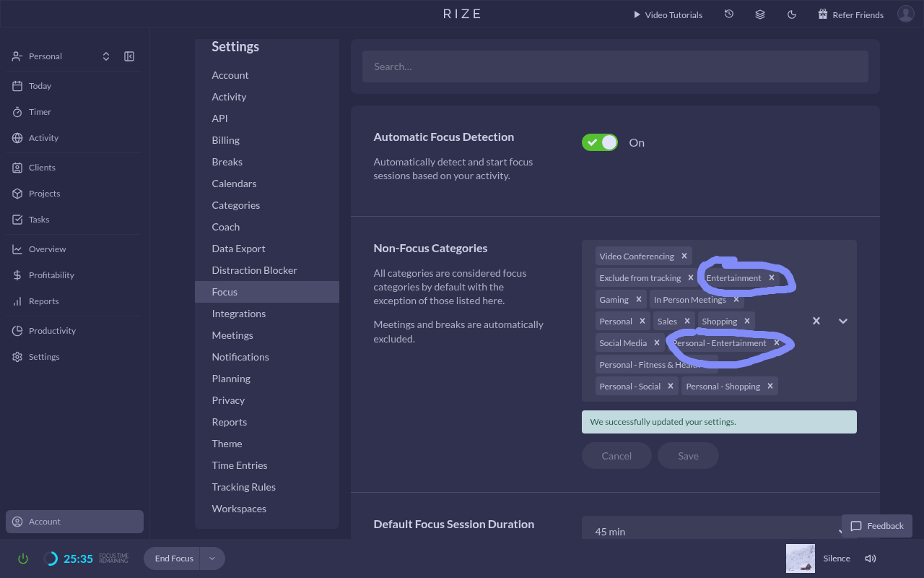
Task: Remove the Gaming category tag
Action: point(639,300)
